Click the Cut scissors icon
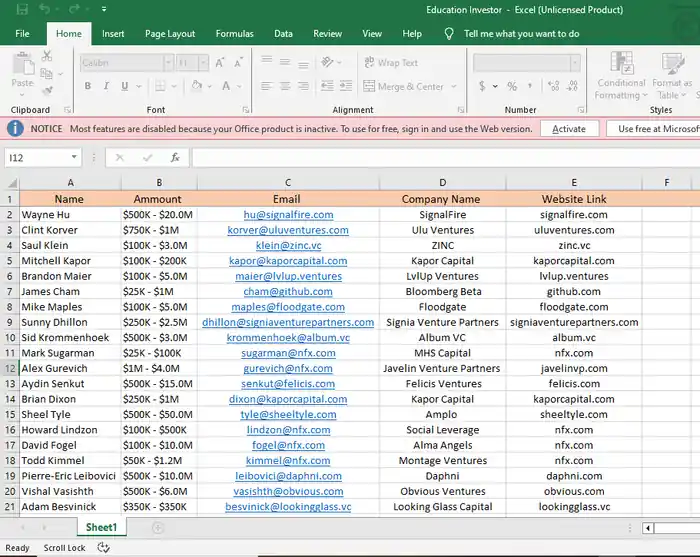 (x=47, y=56)
